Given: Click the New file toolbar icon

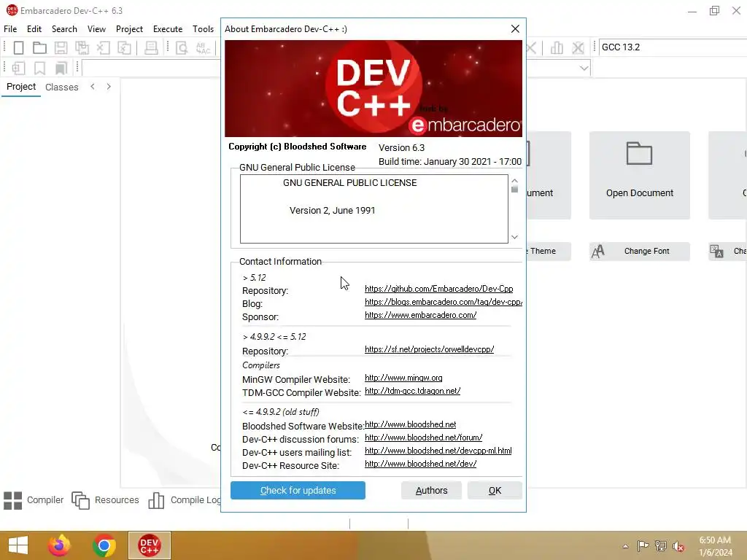Looking at the screenshot, I should [x=18, y=47].
